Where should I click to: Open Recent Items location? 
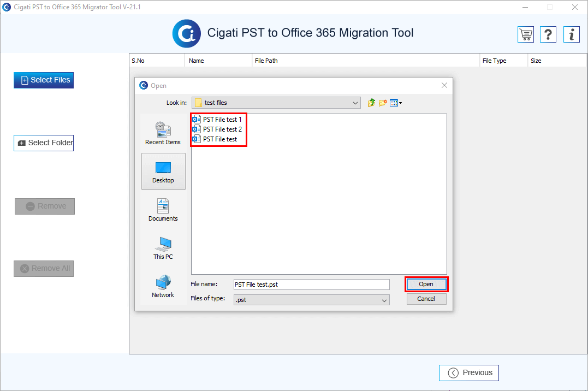pyautogui.click(x=163, y=133)
